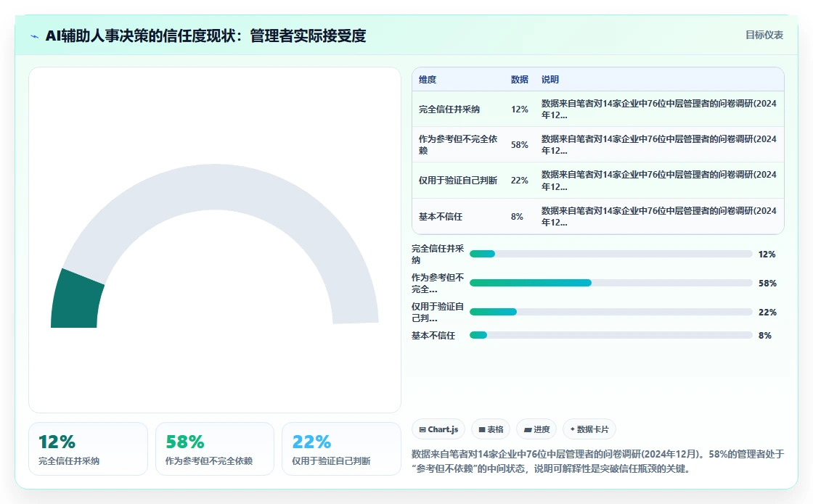Click the 仅用于验证自己判 22% progress bar
813x504 pixels.
[610, 312]
